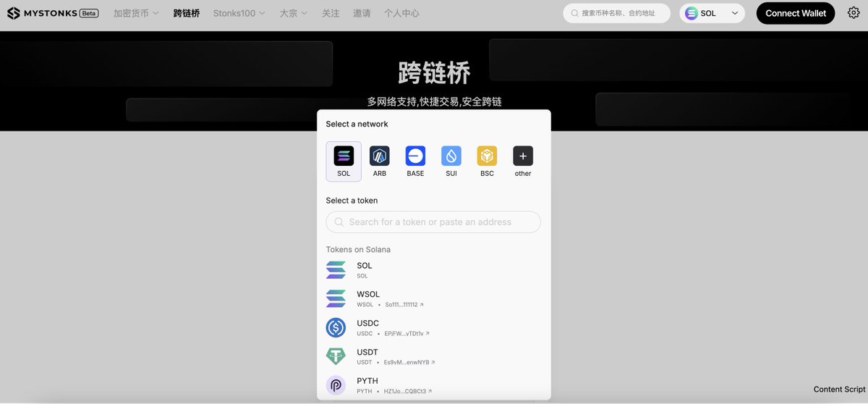
Task: Click the header search magnifier icon
Action: (575, 13)
